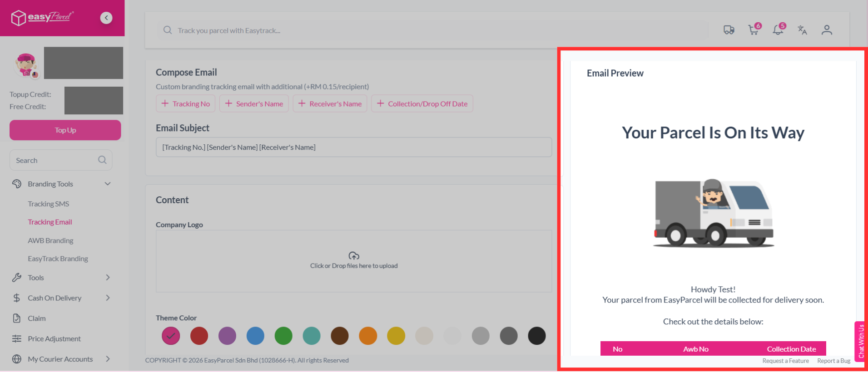This screenshot has height=372, width=868.
Task: Choose the blue theme color
Action: tap(255, 336)
